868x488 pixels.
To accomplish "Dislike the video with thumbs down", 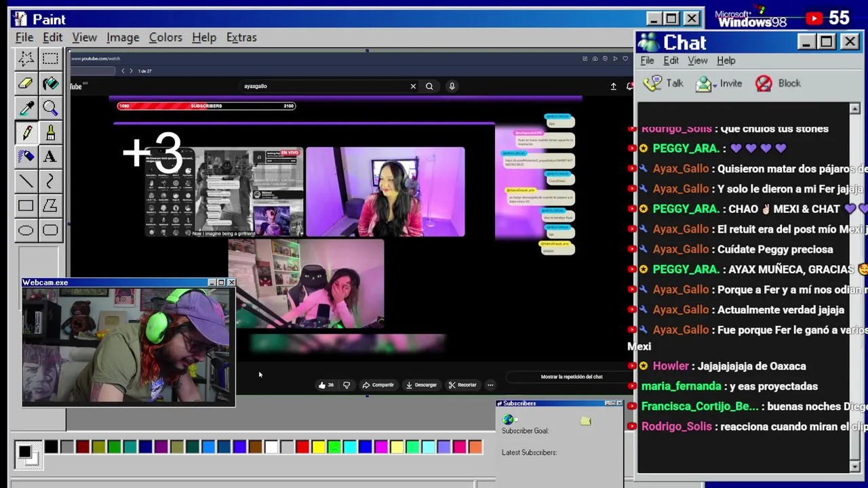I will 347,385.
